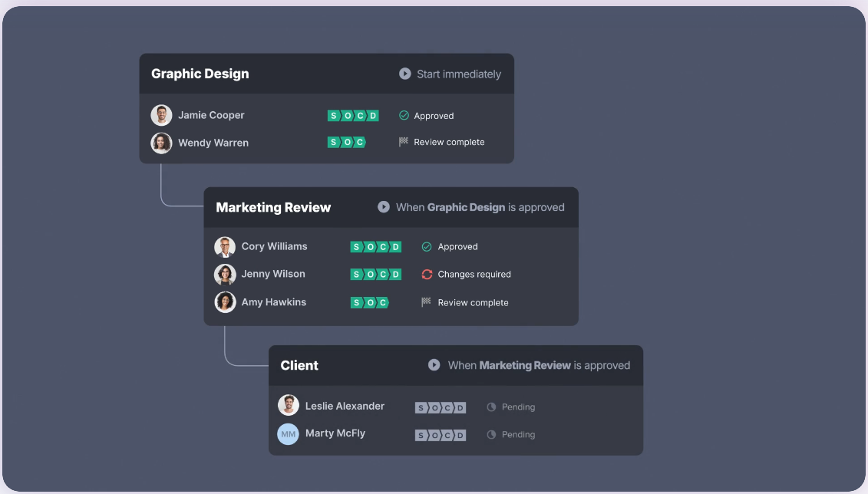
Task: Click the Wendy Warren reviewer name
Action: [x=213, y=143]
